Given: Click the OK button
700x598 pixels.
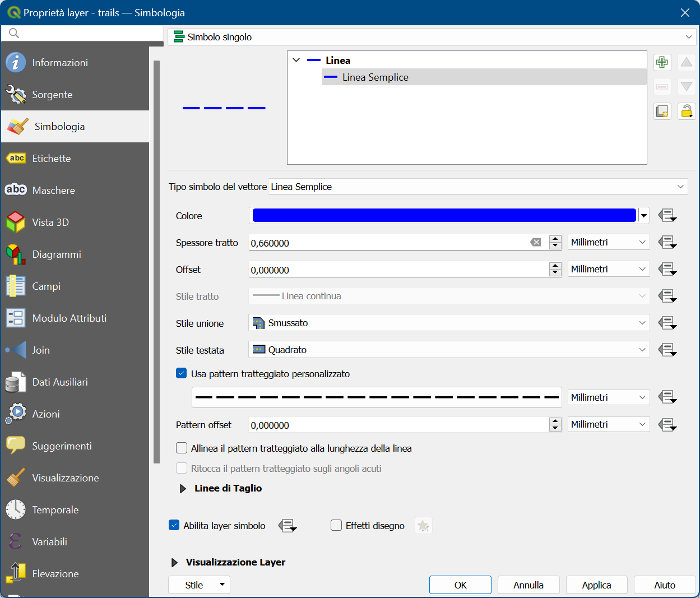Looking at the screenshot, I should coord(460,585).
